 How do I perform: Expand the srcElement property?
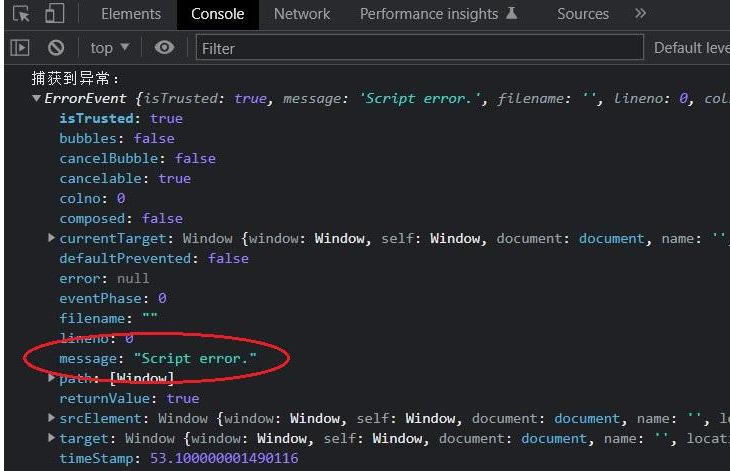(x=52, y=418)
